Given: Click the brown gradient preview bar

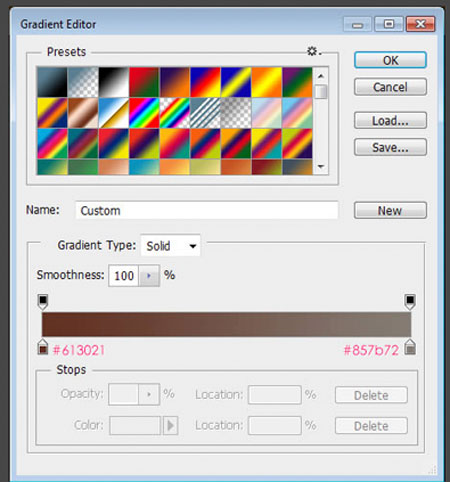Looking at the screenshot, I should (x=226, y=324).
